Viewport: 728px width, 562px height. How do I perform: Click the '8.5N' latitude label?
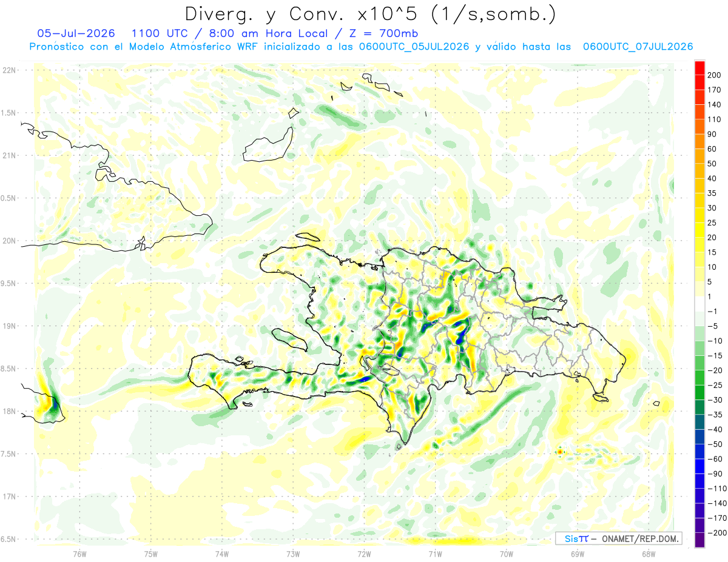pyautogui.click(x=9, y=369)
